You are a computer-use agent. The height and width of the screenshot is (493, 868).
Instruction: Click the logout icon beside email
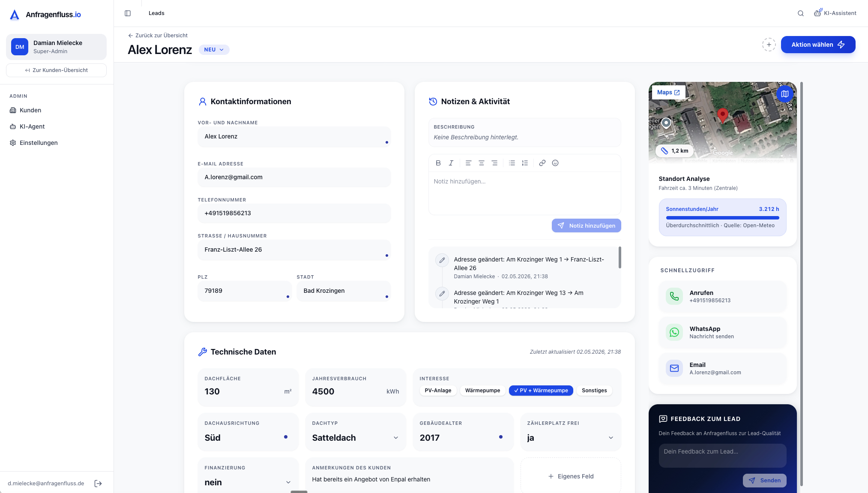click(x=98, y=483)
